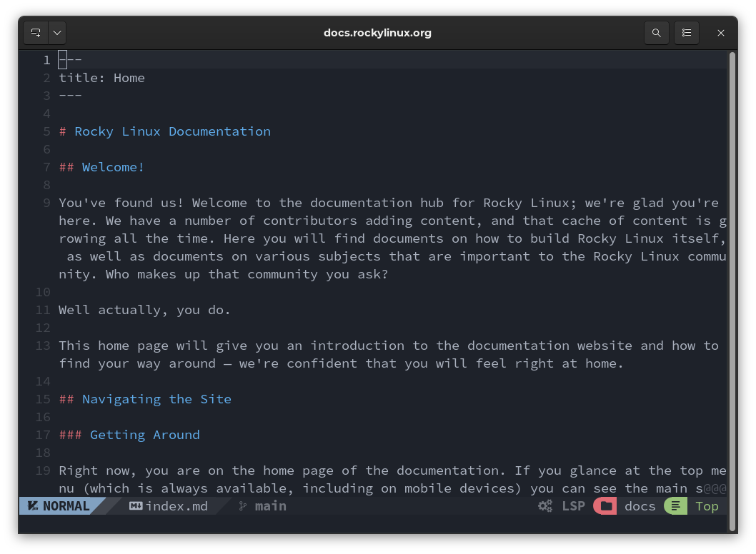Click the git branch icon before main
The width and height of the screenshot is (756, 554).
242,506
